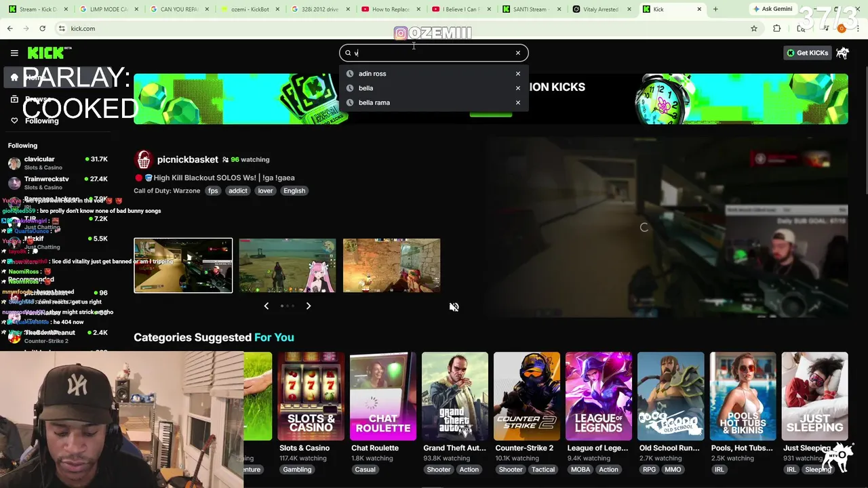868x488 pixels.
Task: Remove 'bella' from search history
Action: [518, 88]
